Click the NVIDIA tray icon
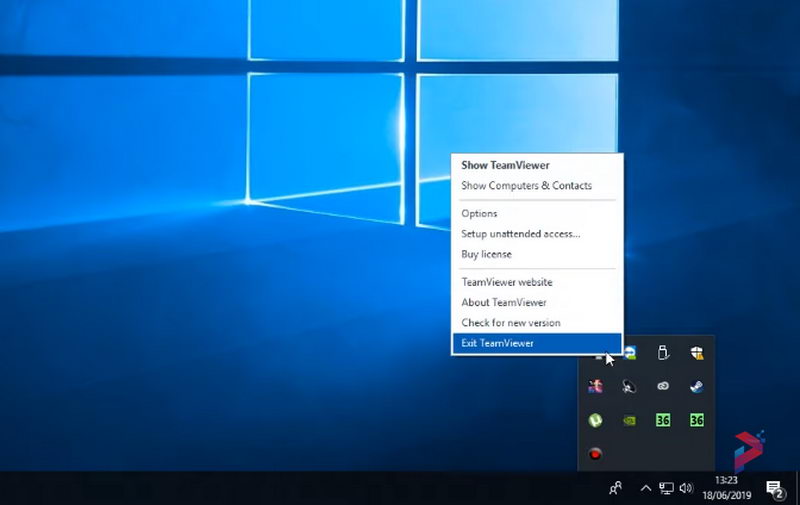Image resolution: width=800 pixels, height=505 pixels. (x=629, y=421)
